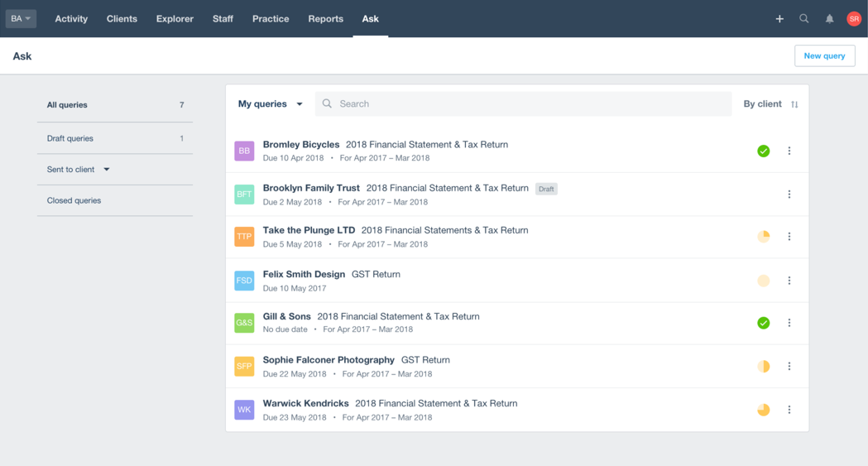Click the Draft badge on Brooklyn Family Trust
The image size is (868, 466).
pyautogui.click(x=546, y=189)
